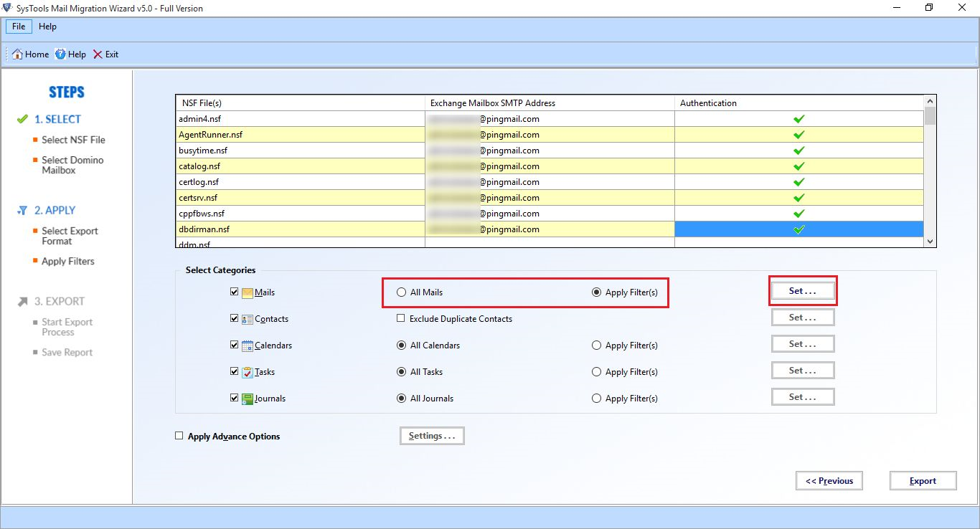
Task: Click authentication checkmark for busytime.nsf
Action: [798, 151]
